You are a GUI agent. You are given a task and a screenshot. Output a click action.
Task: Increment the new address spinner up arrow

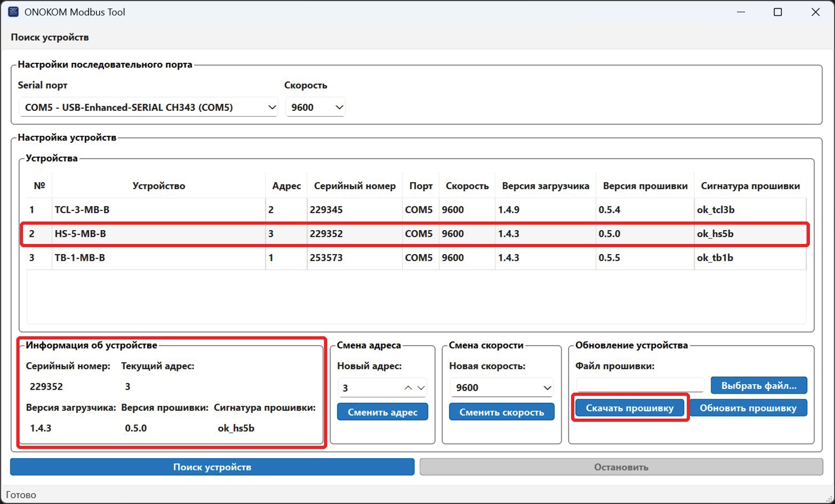tap(408, 387)
